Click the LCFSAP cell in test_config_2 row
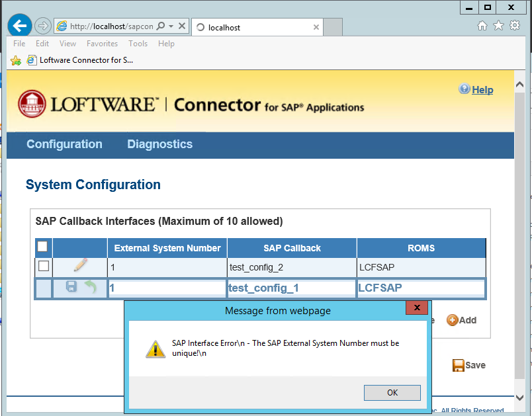 point(421,267)
